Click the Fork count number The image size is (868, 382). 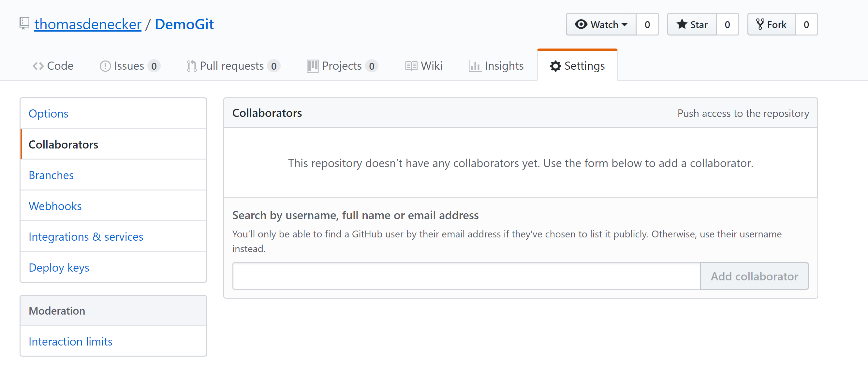806,24
